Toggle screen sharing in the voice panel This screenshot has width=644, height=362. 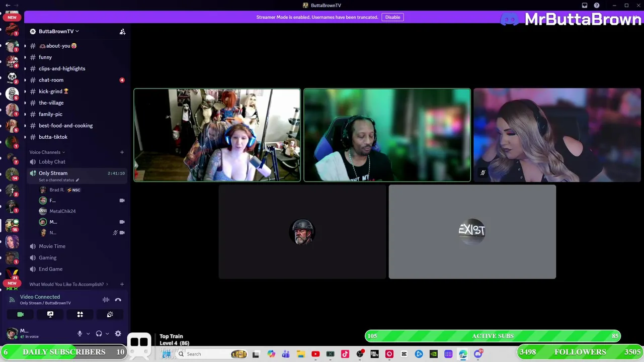point(50,315)
